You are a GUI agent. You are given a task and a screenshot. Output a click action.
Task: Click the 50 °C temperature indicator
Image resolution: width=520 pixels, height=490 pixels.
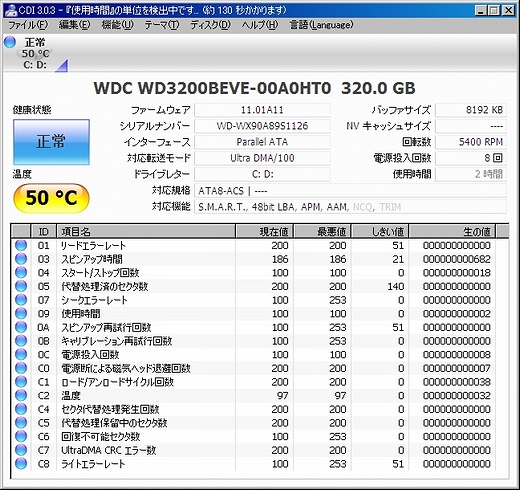pos(51,198)
